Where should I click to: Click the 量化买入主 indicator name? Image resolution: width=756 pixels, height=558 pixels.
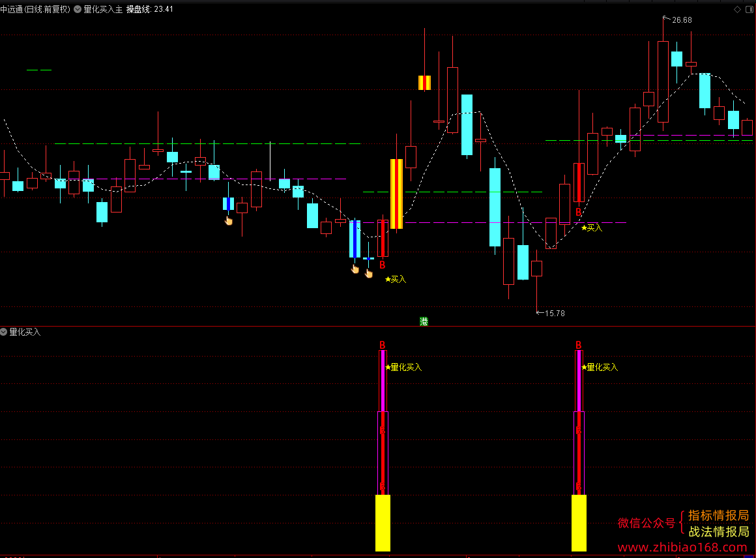[103, 9]
